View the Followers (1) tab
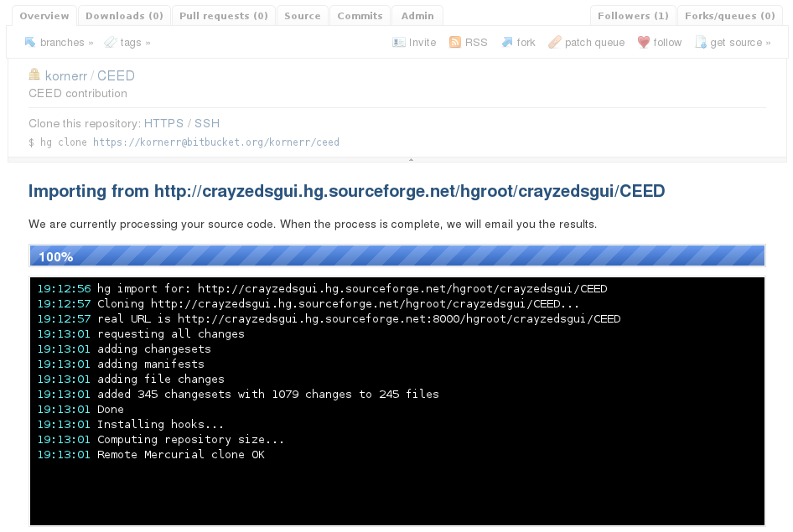The width and height of the screenshot is (793, 532). click(633, 16)
